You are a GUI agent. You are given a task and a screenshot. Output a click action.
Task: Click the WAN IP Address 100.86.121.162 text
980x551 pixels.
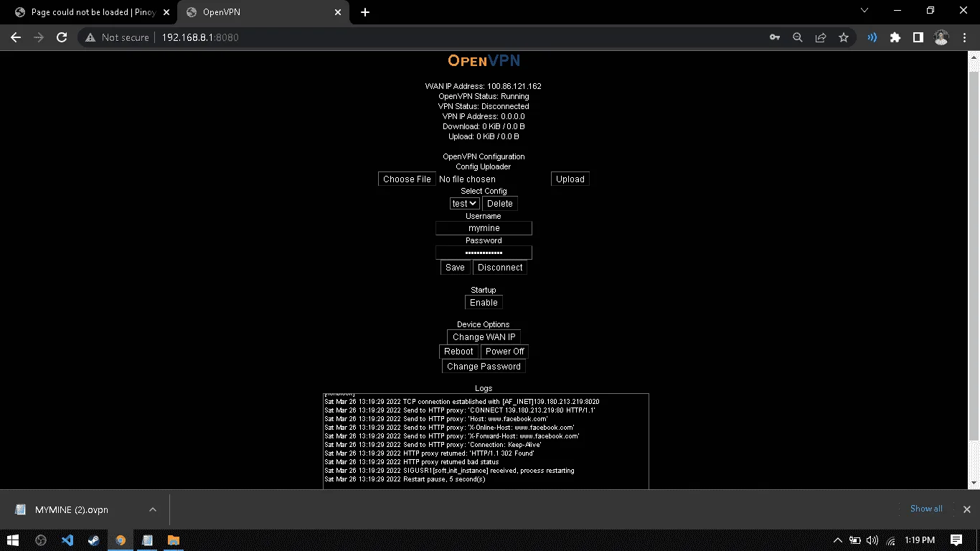coord(483,86)
